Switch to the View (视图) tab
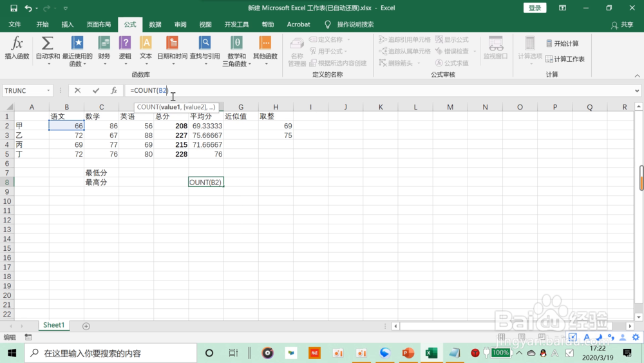 (205, 25)
